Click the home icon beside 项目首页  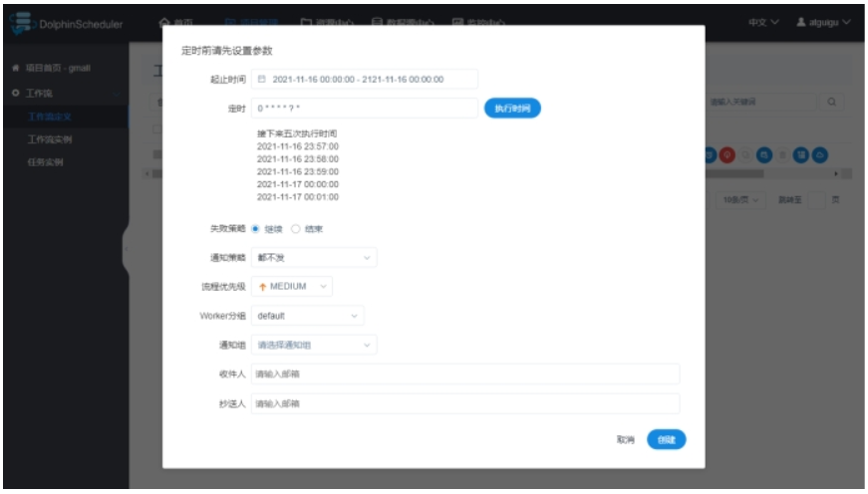click(16, 68)
